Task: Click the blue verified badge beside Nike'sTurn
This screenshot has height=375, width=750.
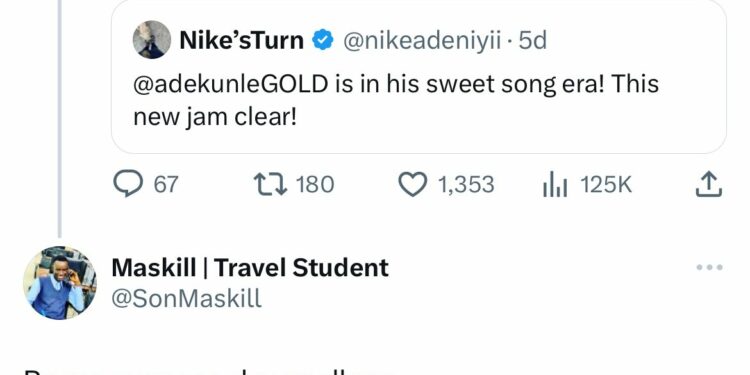Action: tap(323, 40)
